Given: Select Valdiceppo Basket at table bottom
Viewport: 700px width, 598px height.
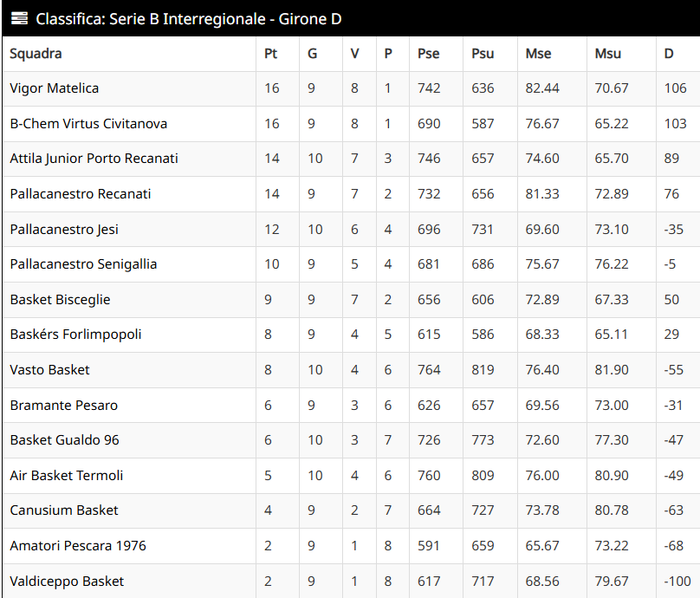Looking at the screenshot, I should 67,582.
